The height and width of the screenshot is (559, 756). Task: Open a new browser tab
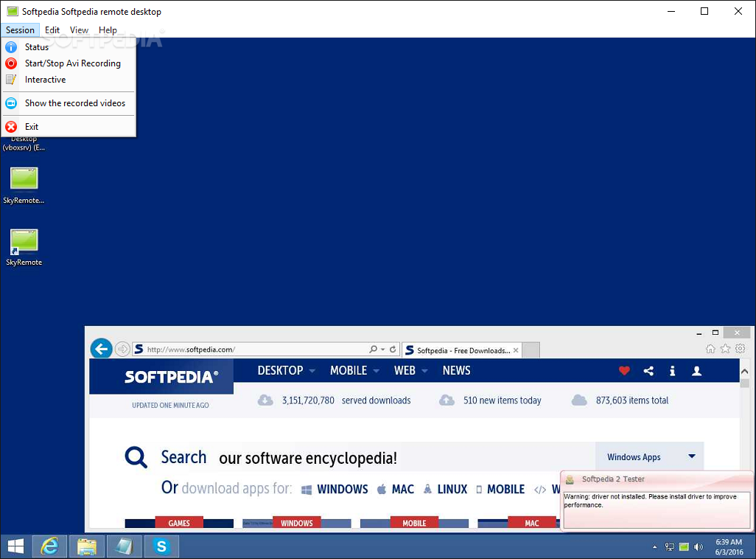531,350
